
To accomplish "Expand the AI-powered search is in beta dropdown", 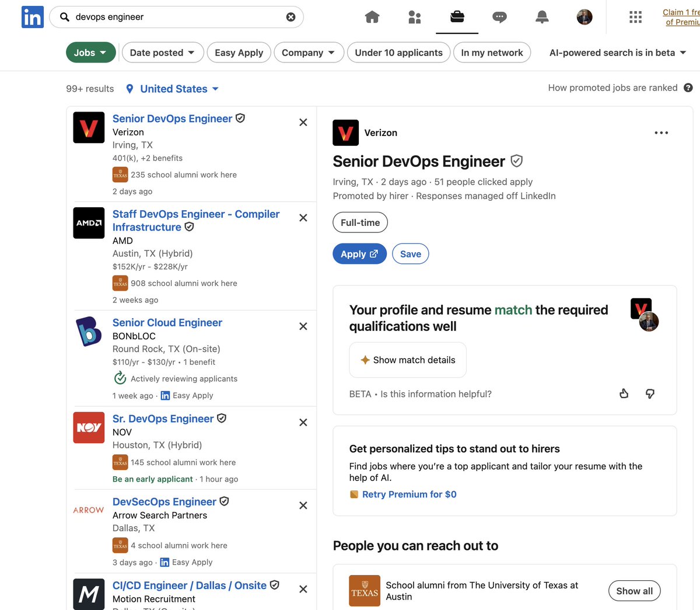I will [x=618, y=53].
